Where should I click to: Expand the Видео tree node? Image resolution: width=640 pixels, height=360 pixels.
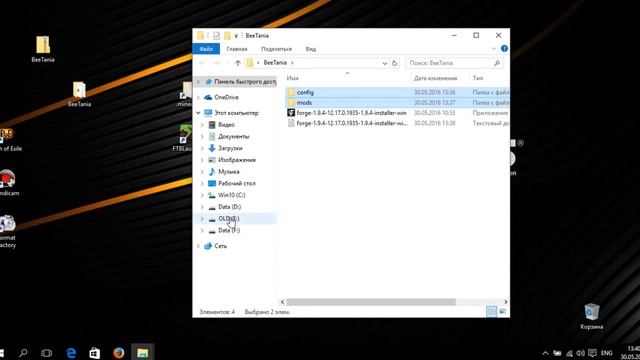[202, 125]
